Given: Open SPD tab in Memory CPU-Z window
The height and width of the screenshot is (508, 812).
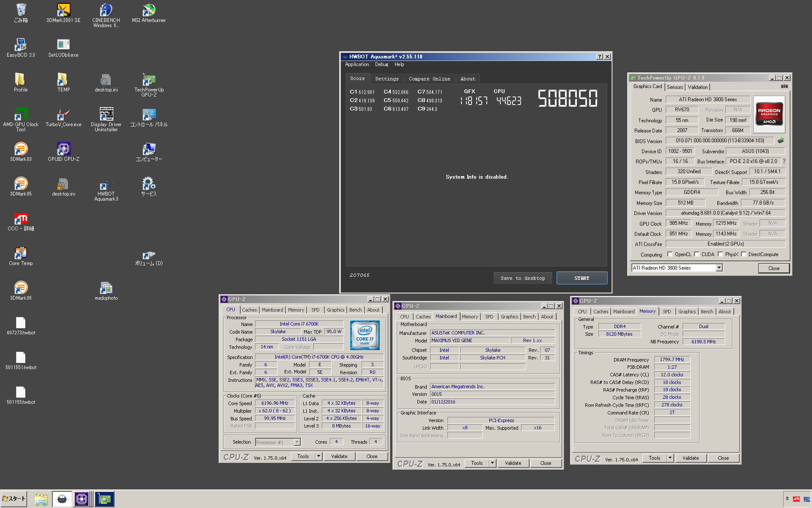Looking at the screenshot, I should [667, 312].
